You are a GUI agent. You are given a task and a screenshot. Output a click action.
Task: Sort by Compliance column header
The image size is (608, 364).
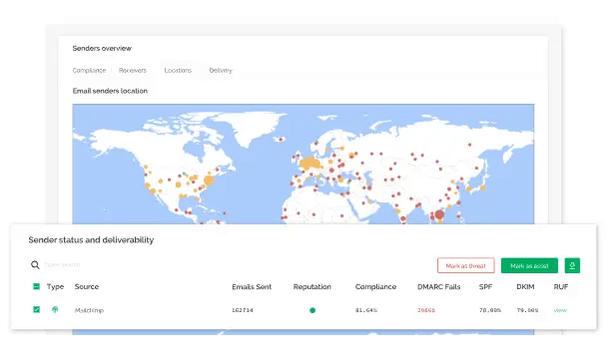[x=375, y=287]
